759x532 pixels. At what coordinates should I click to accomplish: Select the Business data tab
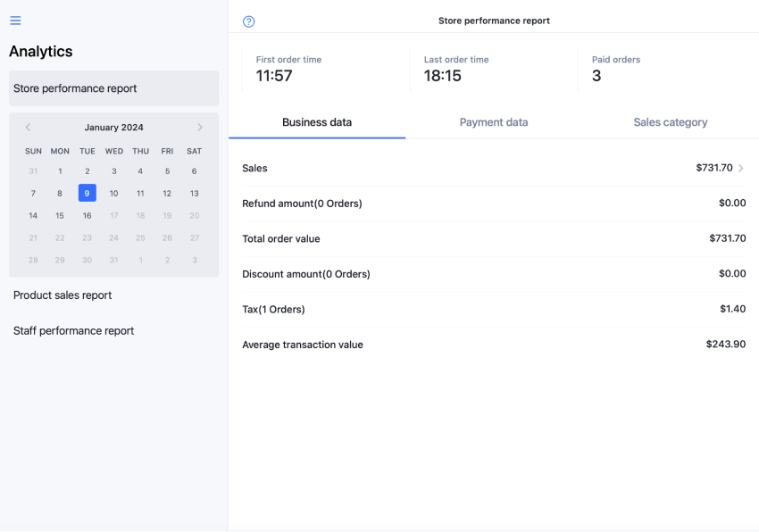(317, 122)
